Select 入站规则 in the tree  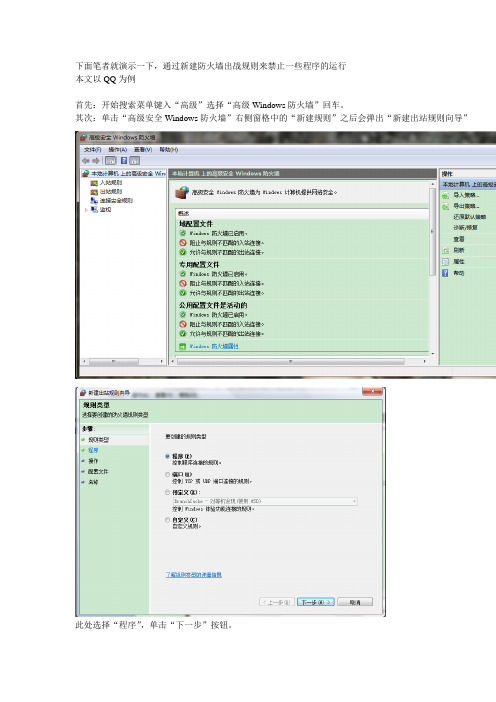(111, 183)
